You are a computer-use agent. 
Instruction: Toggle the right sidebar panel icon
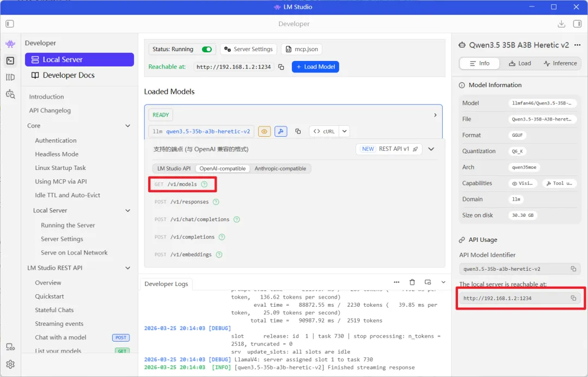577,24
